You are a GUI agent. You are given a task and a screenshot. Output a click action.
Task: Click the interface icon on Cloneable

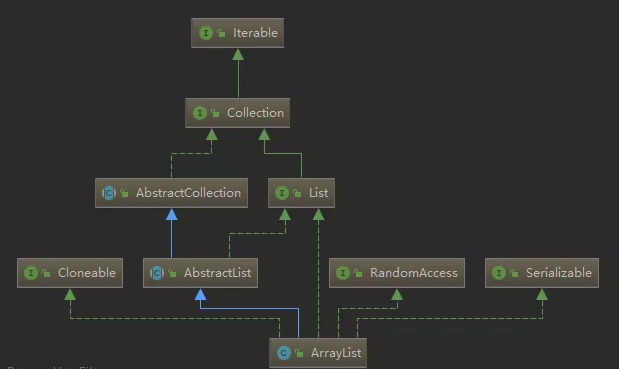(x=31, y=273)
